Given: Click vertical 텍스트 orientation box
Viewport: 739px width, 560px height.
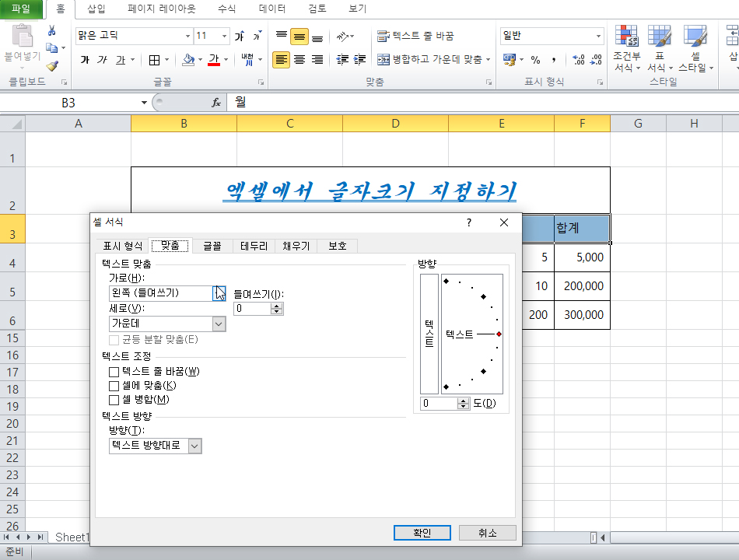Looking at the screenshot, I should (x=429, y=334).
